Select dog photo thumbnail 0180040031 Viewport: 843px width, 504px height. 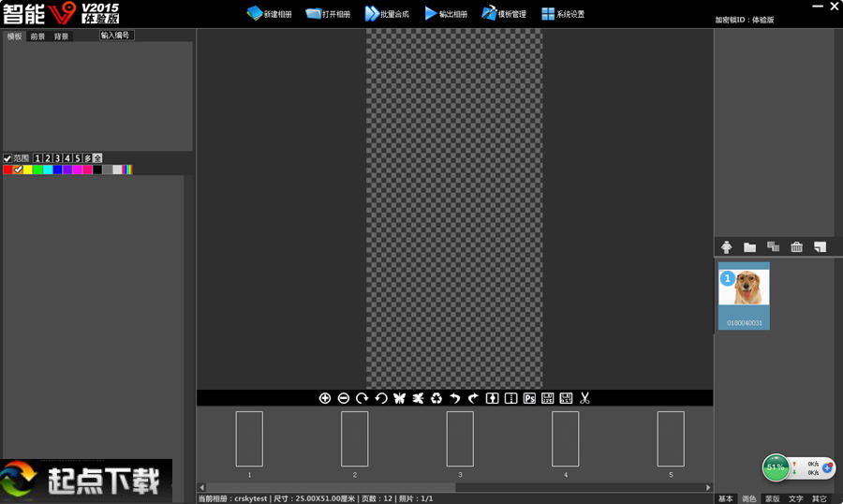(x=744, y=296)
